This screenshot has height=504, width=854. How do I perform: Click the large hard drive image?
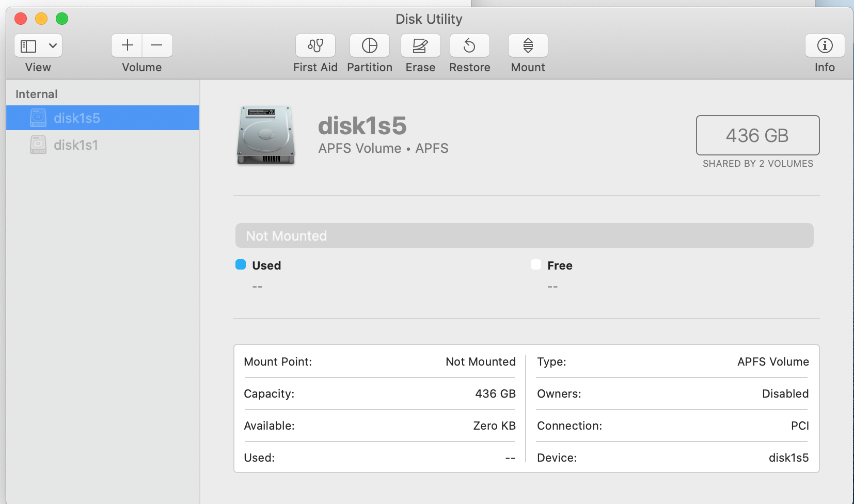point(266,135)
